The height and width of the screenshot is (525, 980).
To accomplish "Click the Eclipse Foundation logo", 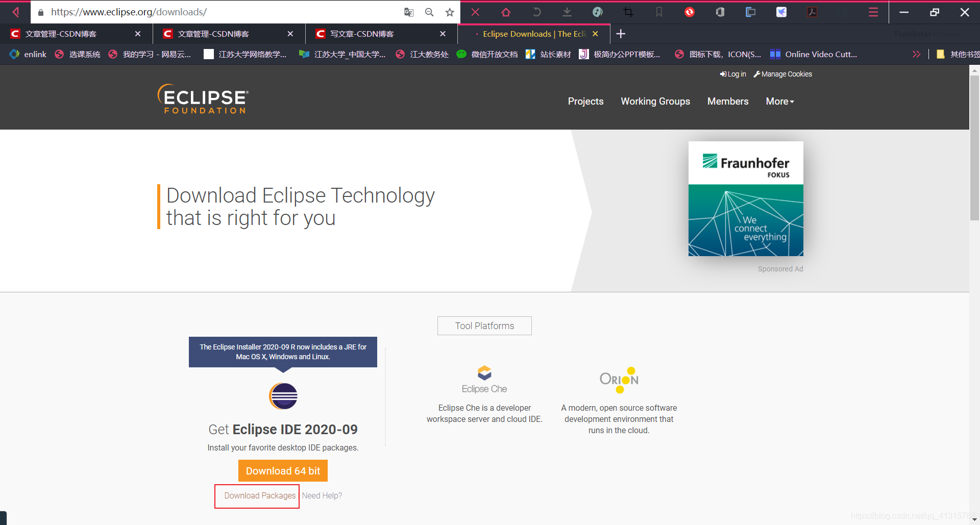I will coord(203,98).
